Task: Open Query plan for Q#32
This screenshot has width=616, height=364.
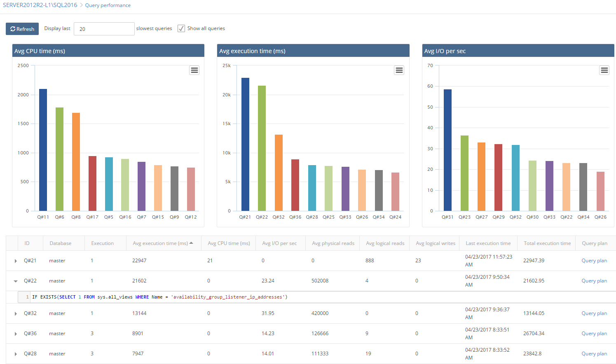Action: (x=594, y=313)
